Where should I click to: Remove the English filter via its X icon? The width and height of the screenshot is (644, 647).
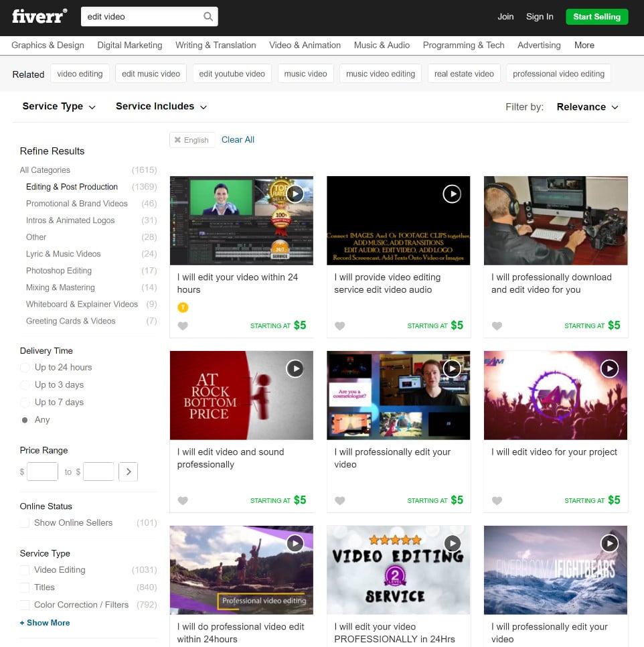[177, 139]
